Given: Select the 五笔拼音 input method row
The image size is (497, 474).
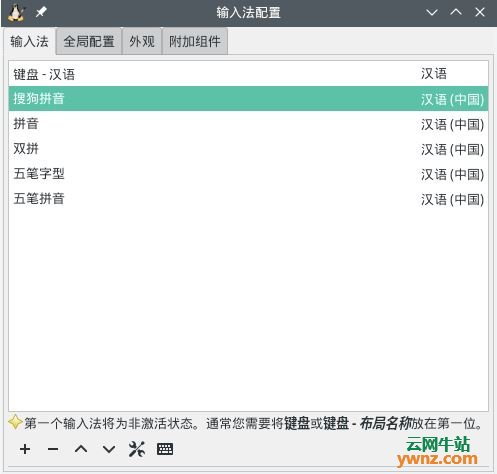Looking at the screenshot, I should 248,199.
